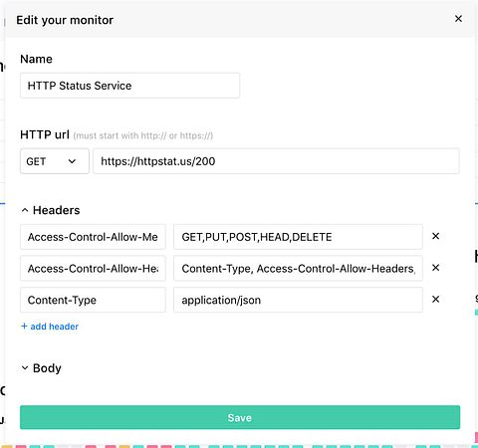Viewport: 478px width, 448px height.
Task: Close the Edit your monitor dialog
Action: [x=458, y=19]
